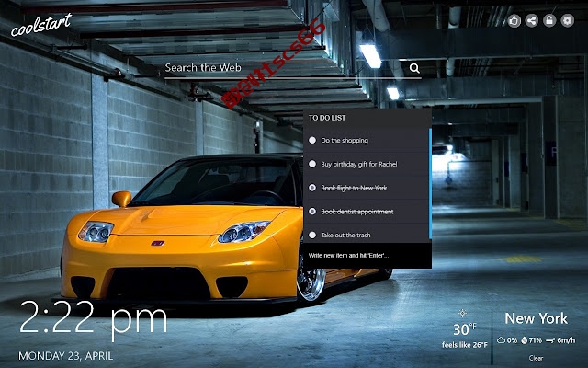The height and width of the screenshot is (368, 588).
Task: Click the 'Do the shopping' text
Action: 345,141
